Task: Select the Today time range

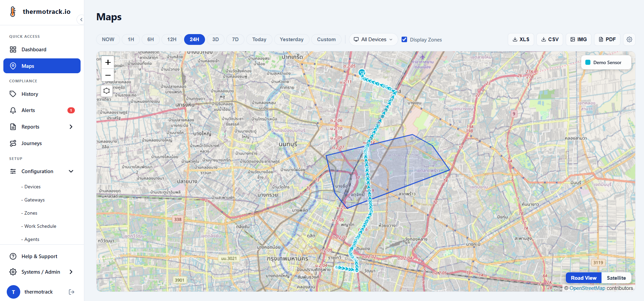Action: pyautogui.click(x=259, y=39)
